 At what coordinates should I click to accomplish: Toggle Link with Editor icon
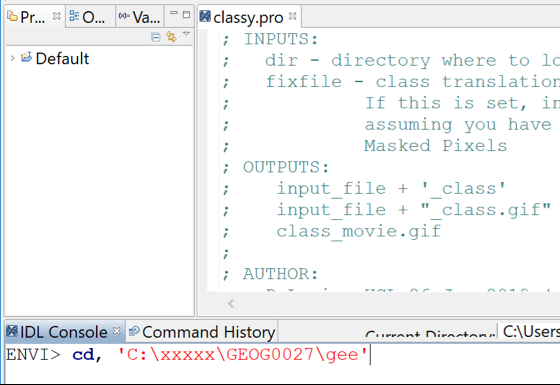pos(171,36)
